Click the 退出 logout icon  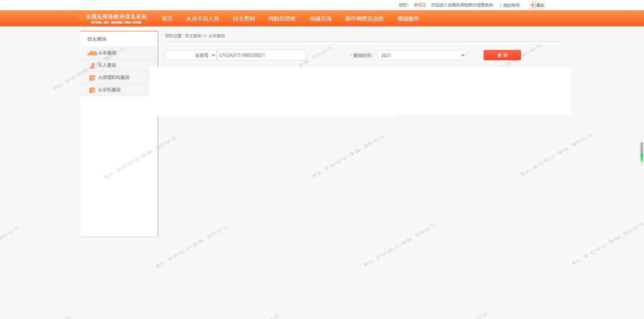point(533,5)
